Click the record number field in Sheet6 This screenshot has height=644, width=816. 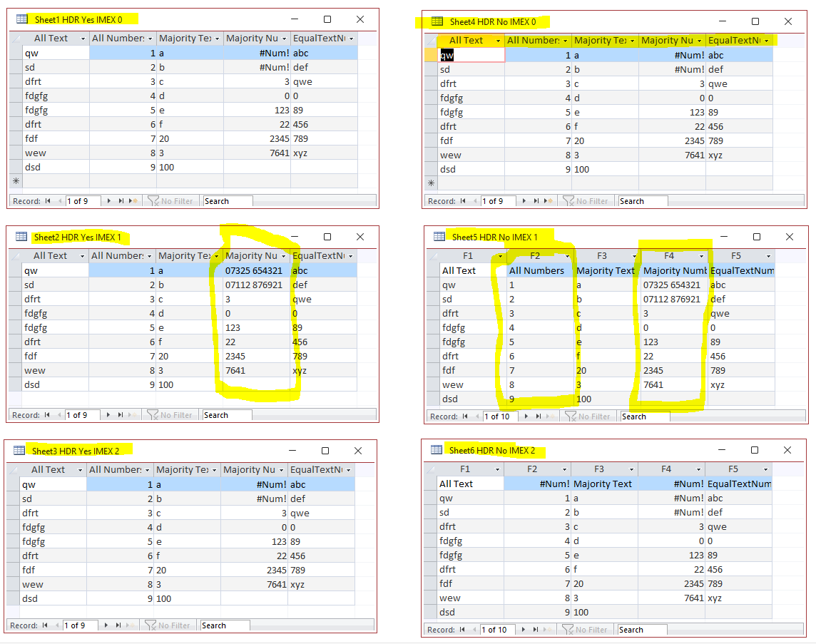coord(497,630)
